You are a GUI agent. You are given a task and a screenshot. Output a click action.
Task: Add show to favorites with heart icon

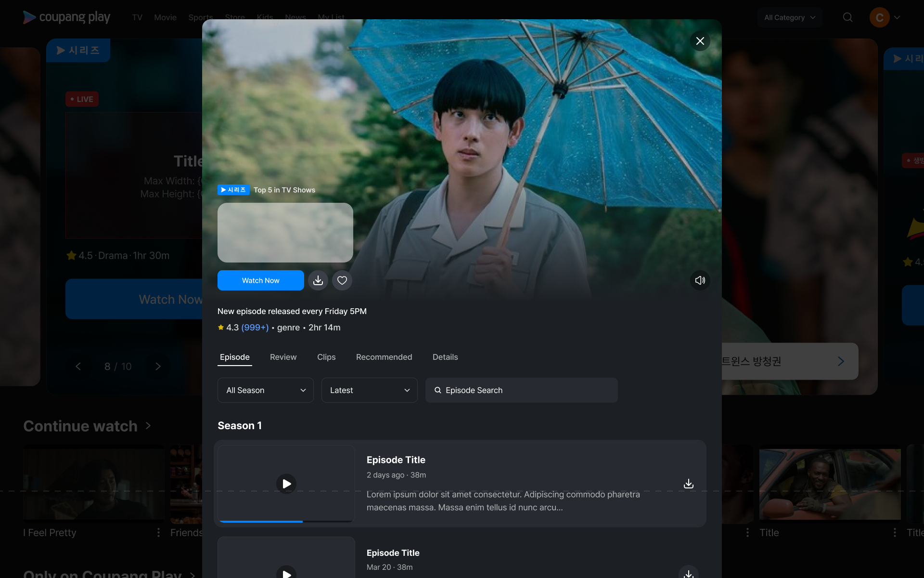coord(342,280)
